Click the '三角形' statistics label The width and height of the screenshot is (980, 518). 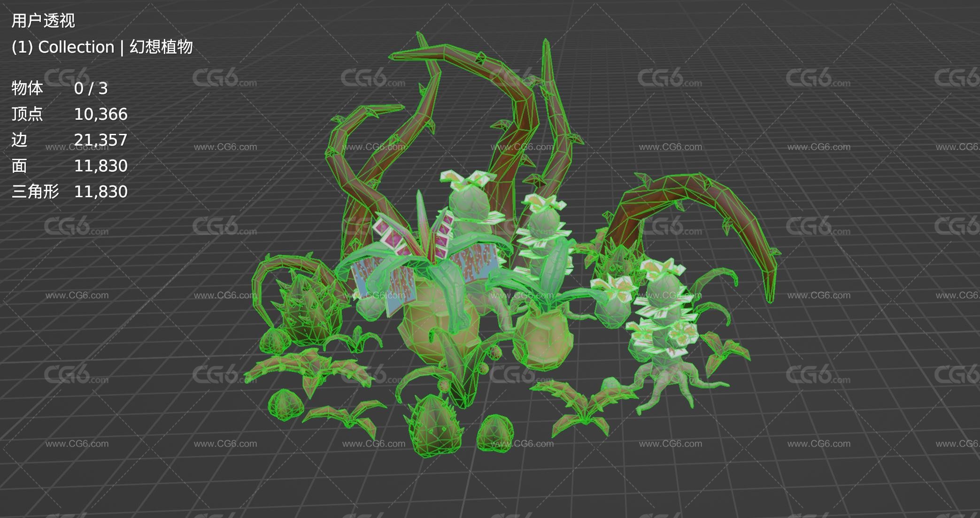(35, 192)
